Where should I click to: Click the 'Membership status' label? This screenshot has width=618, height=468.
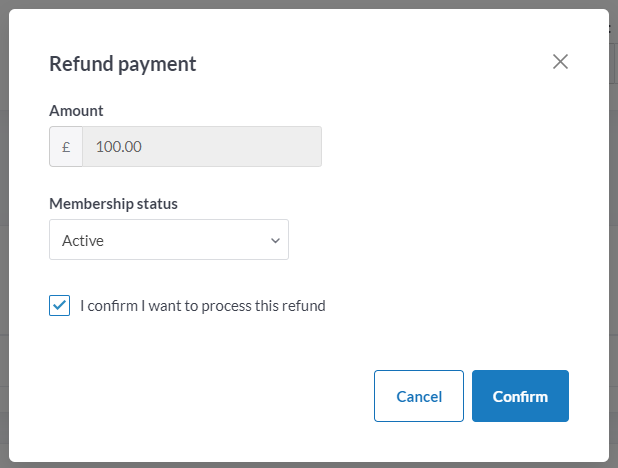[x=113, y=204]
